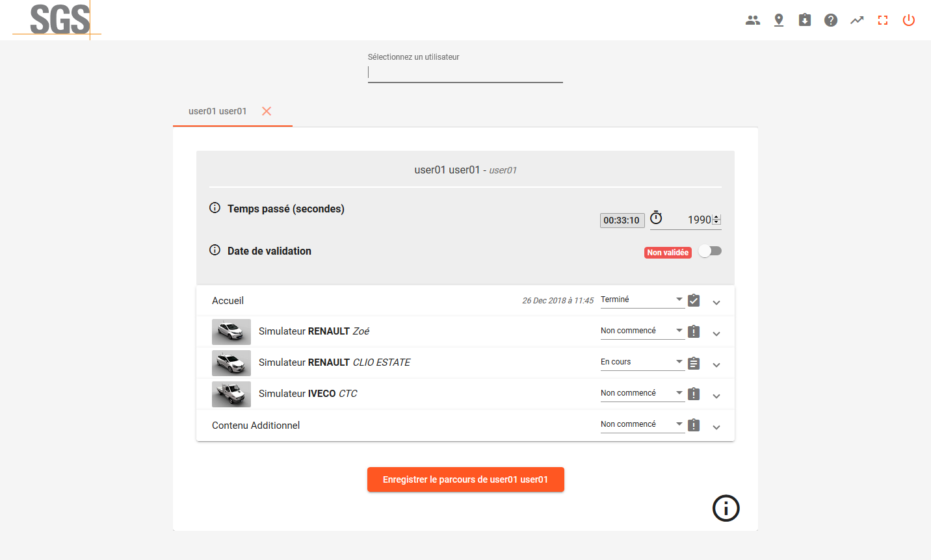
Task: Expand the RENAULT Zoé row chevron
Action: click(x=716, y=333)
